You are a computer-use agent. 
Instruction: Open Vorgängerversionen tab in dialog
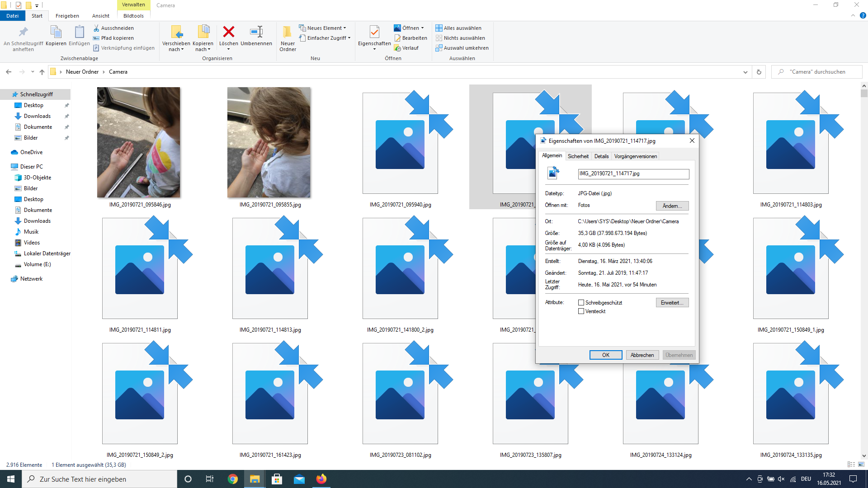[635, 156]
